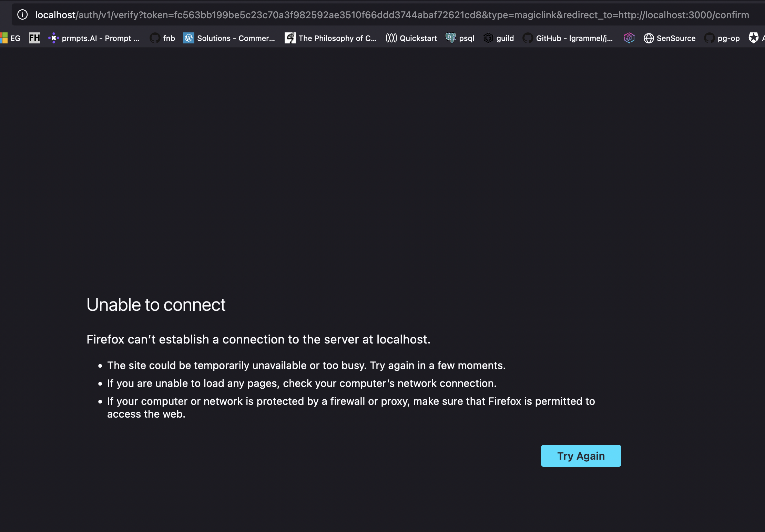Click the localhost text in the address bar
The image size is (765, 532).
coord(55,14)
